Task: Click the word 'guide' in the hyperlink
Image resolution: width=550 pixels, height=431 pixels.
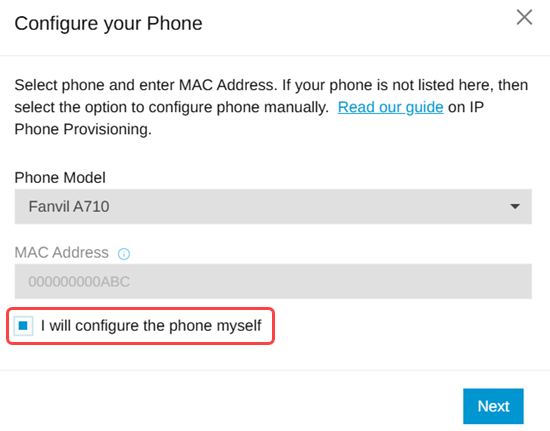Action: [424, 107]
